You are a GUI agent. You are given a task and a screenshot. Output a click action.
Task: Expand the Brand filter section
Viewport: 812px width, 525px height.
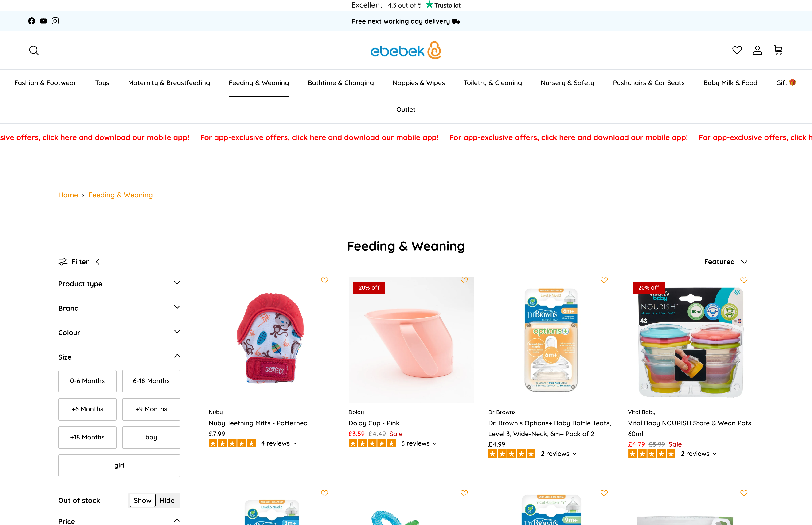119,308
